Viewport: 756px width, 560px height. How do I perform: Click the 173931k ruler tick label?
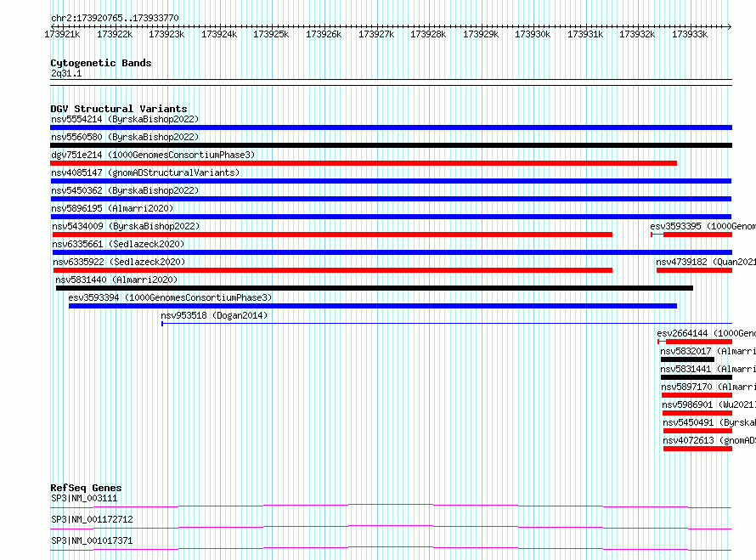pos(585,34)
